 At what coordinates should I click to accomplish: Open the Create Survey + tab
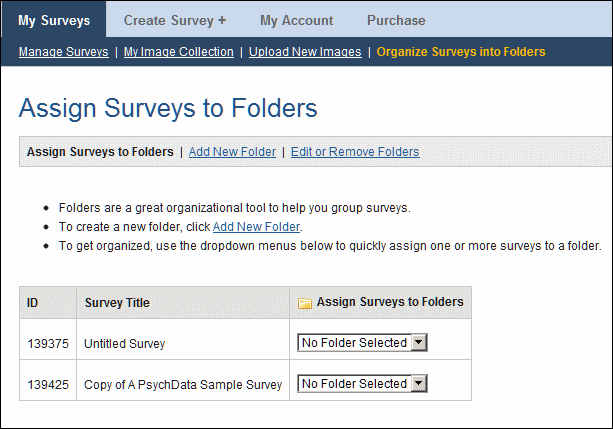175,20
